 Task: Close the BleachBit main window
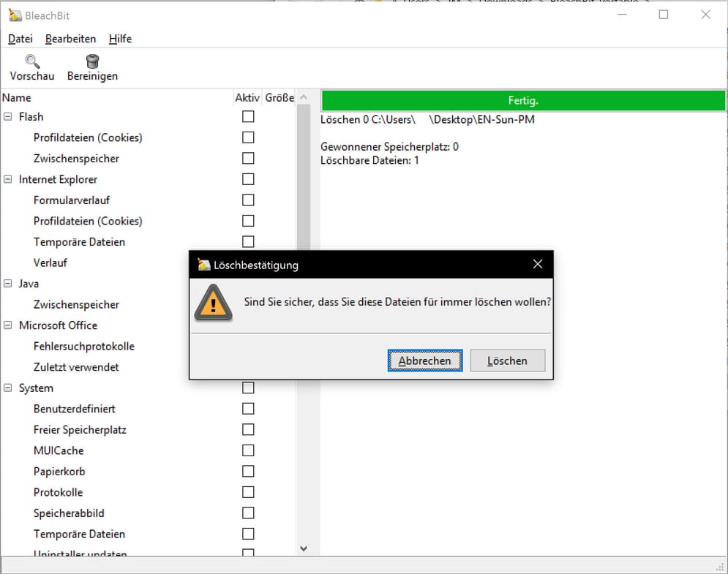click(705, 15)
